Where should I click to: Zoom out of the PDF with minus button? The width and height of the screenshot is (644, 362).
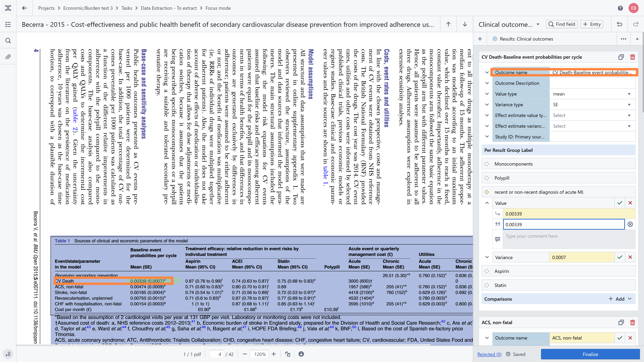(x=245, y=354)
